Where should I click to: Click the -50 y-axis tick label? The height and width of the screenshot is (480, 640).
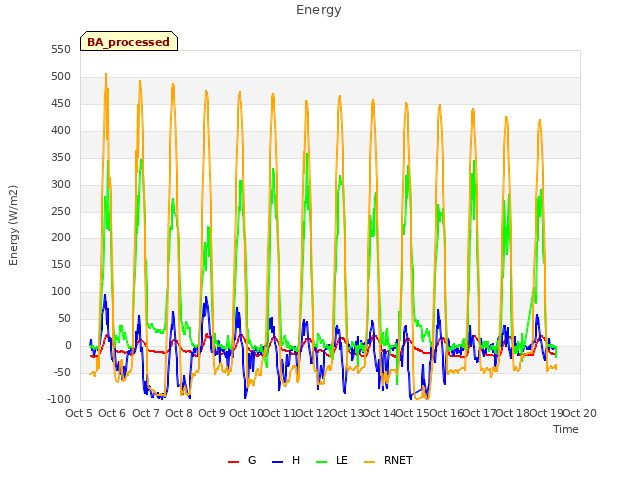[x=62, y=372]
